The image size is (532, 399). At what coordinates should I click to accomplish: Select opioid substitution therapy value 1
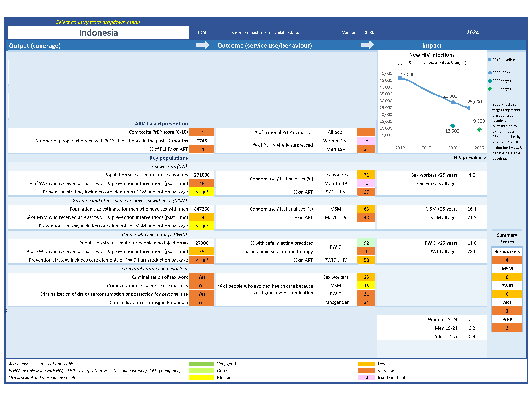coord(366,252)
